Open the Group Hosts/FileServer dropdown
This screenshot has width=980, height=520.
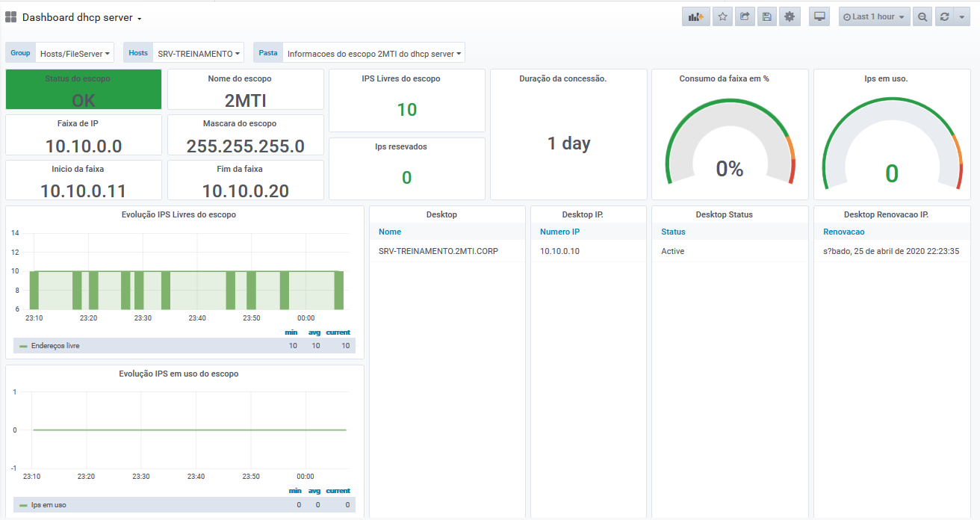[75, 53]
